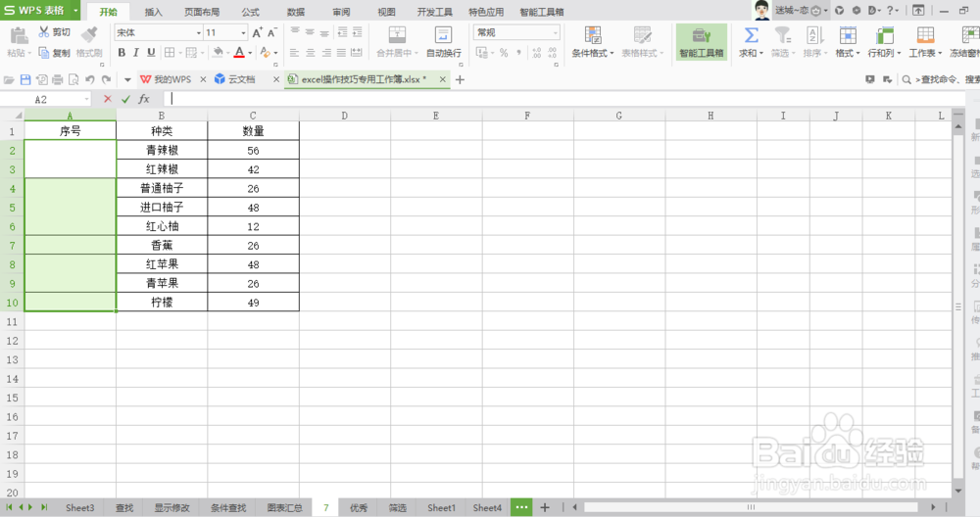Select the Format Painter brush

(x=89, y=34)
